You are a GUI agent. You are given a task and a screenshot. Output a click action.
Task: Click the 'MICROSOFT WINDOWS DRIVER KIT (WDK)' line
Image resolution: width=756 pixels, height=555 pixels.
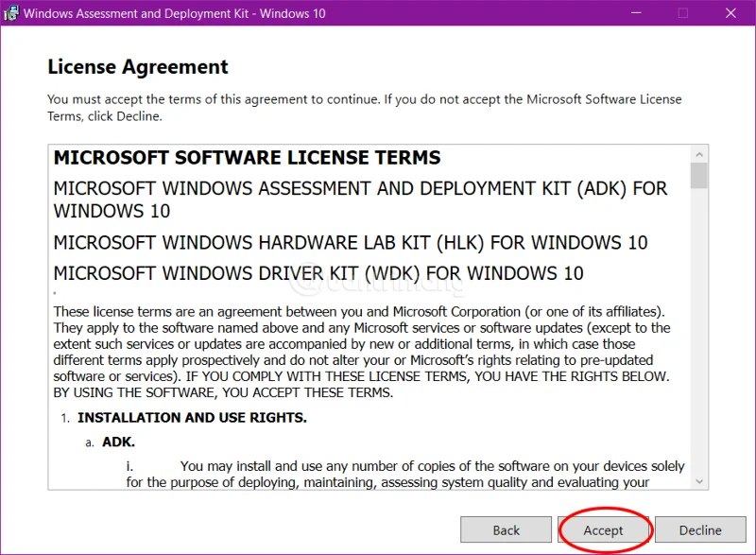tap(318, 273)
